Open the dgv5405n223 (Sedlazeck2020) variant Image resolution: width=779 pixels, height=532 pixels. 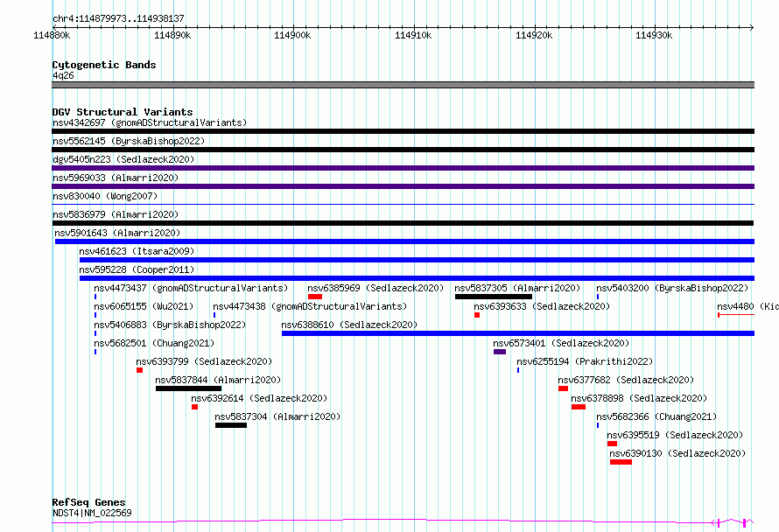(x=123, y=159)
